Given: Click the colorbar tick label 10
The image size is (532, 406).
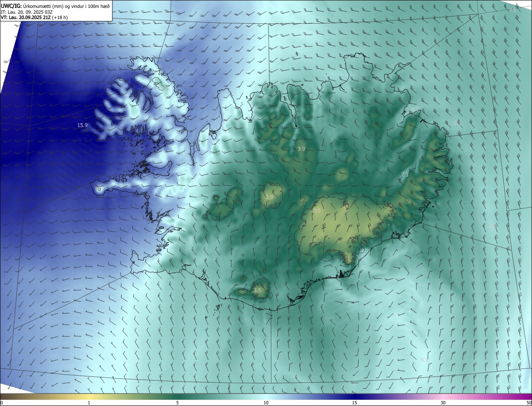Looking at the screenshot, I should pos(266,403).
